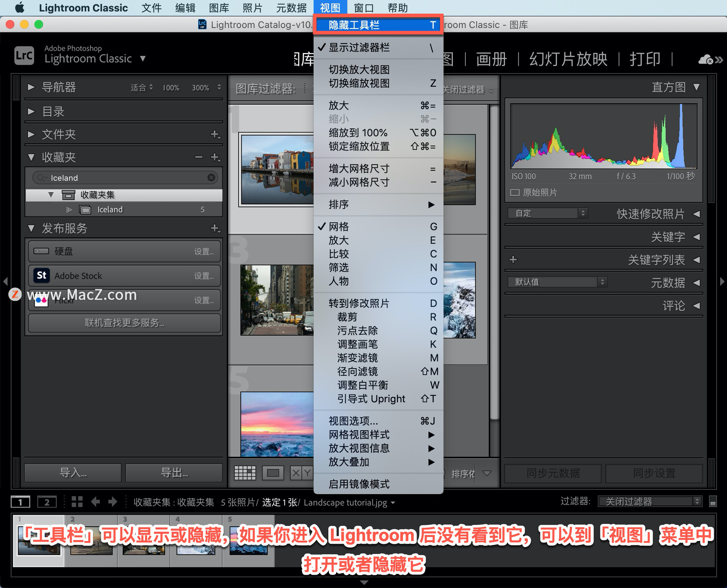The height and width of the screenshot is (588, 727).
Task: Select 100% zoom in Navigator
Action: (171, 87)
